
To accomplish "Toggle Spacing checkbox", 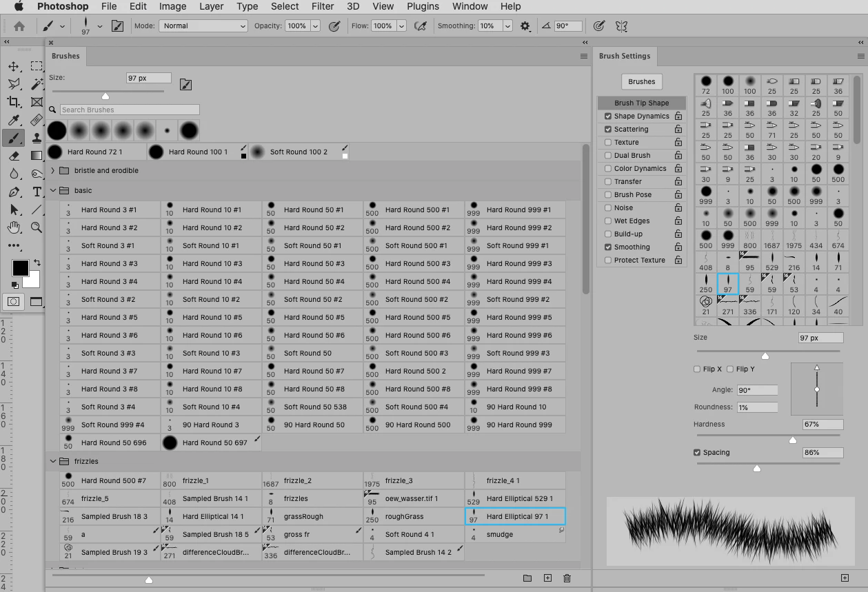I will [x=697, y=453].
